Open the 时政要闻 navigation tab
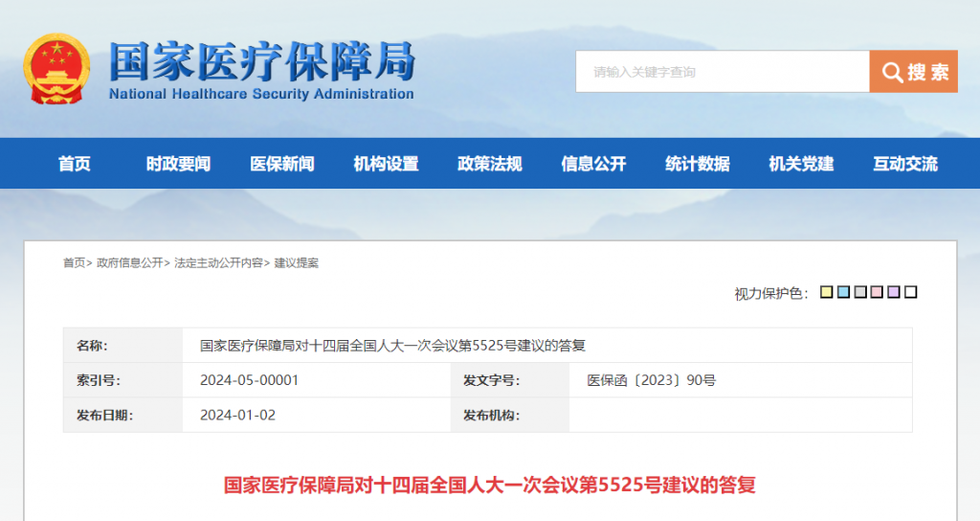980x521 pixels. click(x=178, y=164)
